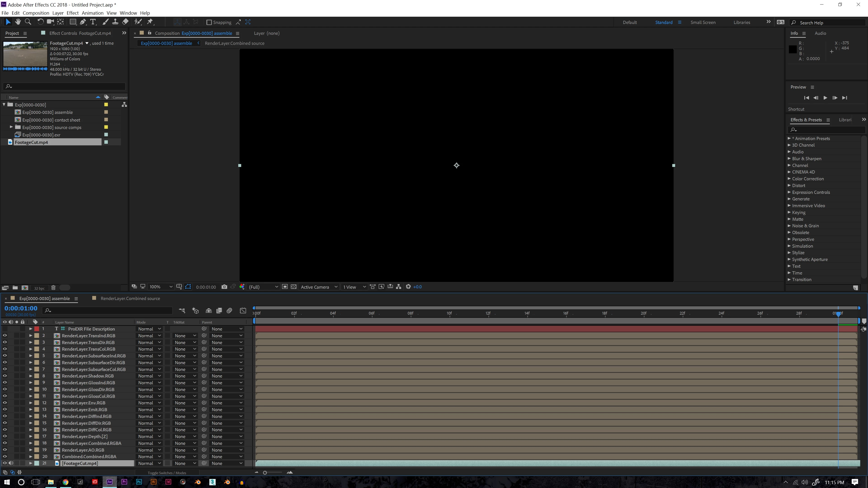Enable the Snapping checkbox

pos(209,23)
